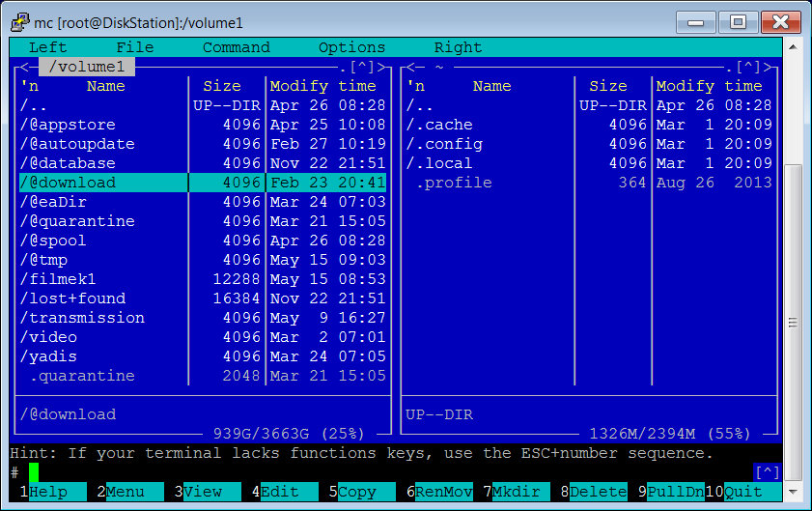
Task: Select the /lost+found directory
Action: pyautogui.click(x=203, y=298)
